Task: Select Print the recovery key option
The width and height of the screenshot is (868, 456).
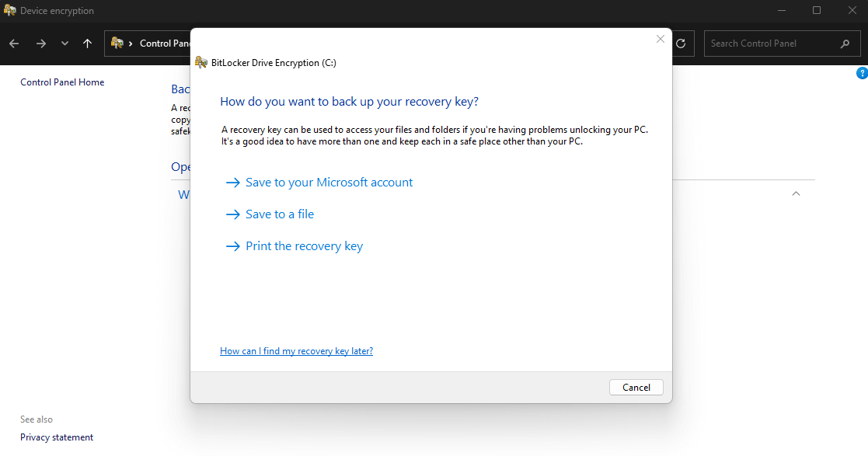Action: pos(304,245)
